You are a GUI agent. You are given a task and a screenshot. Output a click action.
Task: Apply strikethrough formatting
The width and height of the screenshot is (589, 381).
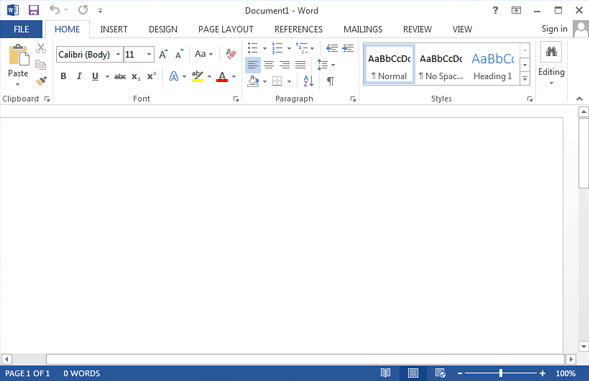[x=120, y=77]
